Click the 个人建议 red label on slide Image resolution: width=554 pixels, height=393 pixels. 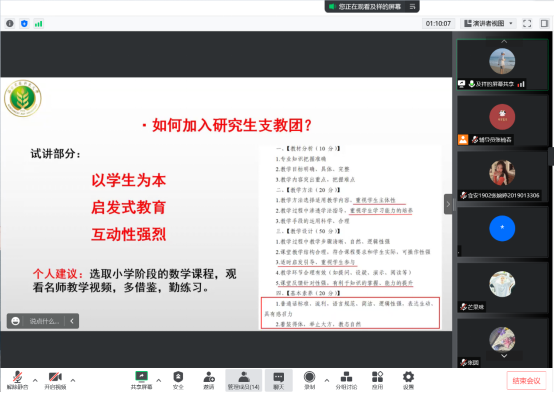pyautogui.click(x=58, y=274)
